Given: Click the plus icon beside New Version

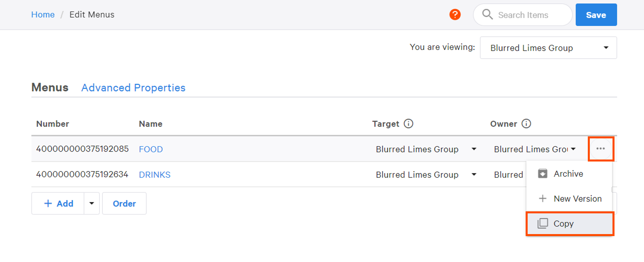Looking at the screenshot, I should click(x=542, y=199).
